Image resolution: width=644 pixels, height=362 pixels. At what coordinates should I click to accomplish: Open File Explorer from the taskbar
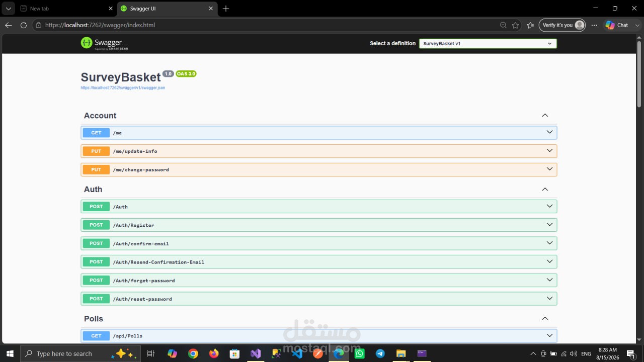[x=401, y=353]
